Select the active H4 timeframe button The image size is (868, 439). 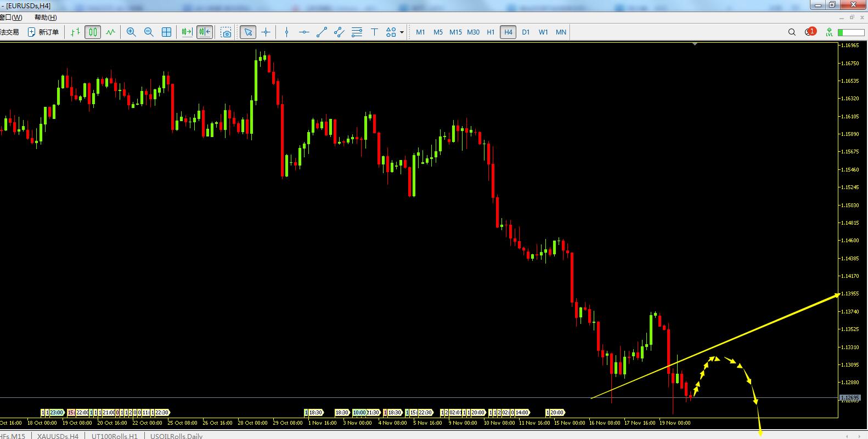pos(508,32)
